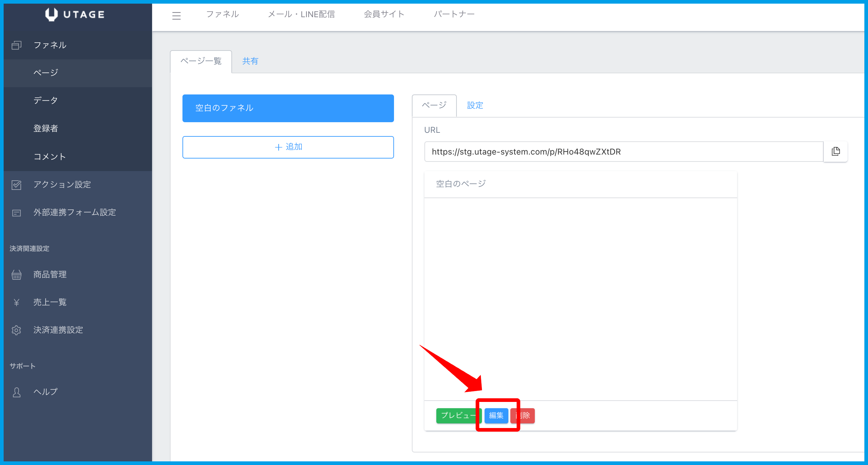The height and width of the screenshot is (465, 868).
Task: Click the 売上一覧 yen icon
Action: point(16,303)
